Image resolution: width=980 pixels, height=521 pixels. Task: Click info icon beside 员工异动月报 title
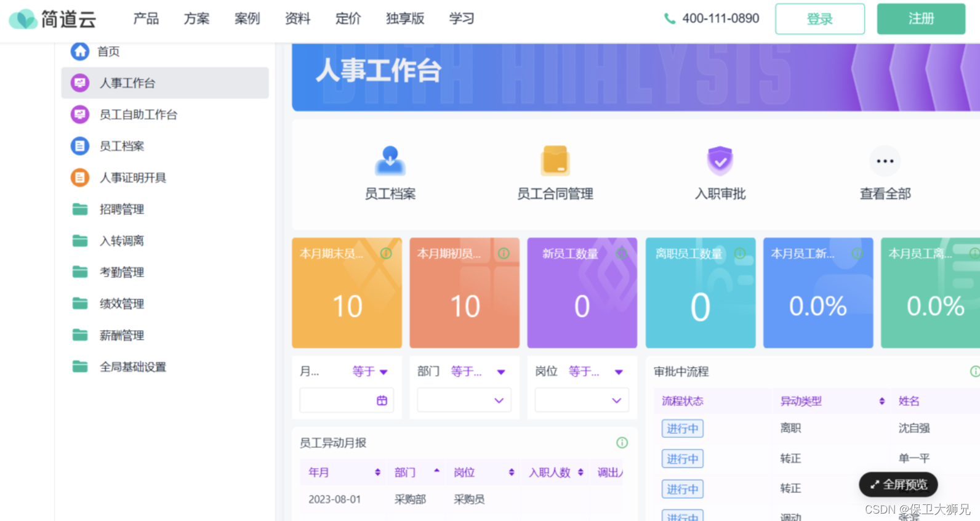[622, 443]
